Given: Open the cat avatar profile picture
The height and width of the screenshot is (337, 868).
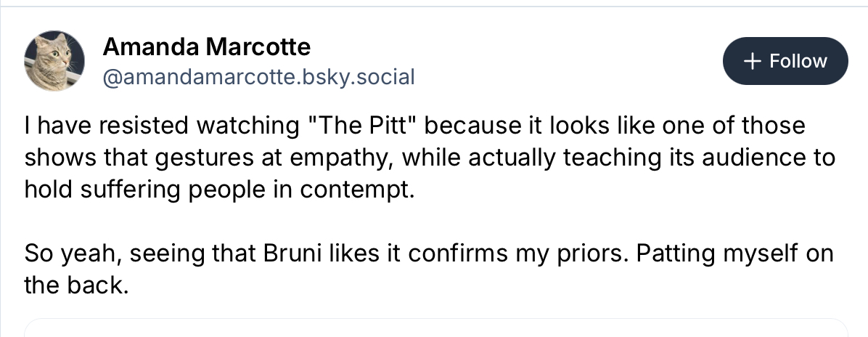Looking at the screenshot, I should click(52, 62).
